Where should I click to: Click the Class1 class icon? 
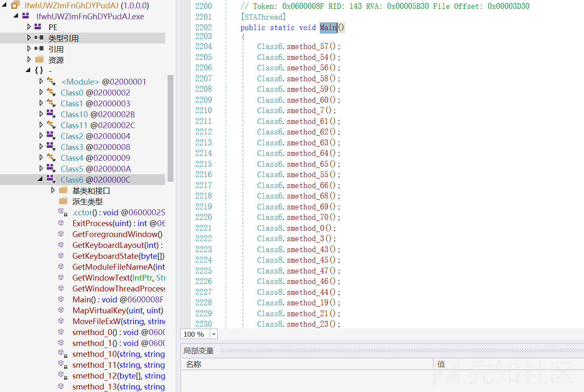pyautogui.click(x=51, y=103)
